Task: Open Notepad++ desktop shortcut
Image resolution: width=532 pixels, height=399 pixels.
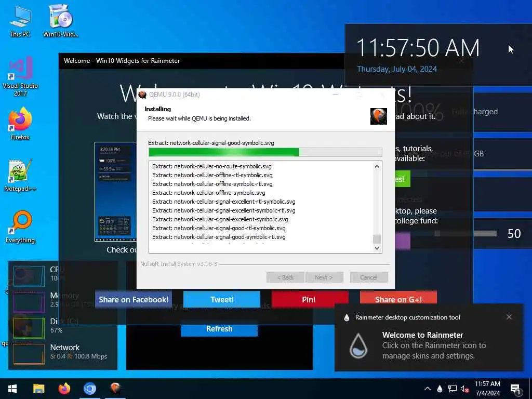Action: [x=20, y=176]
